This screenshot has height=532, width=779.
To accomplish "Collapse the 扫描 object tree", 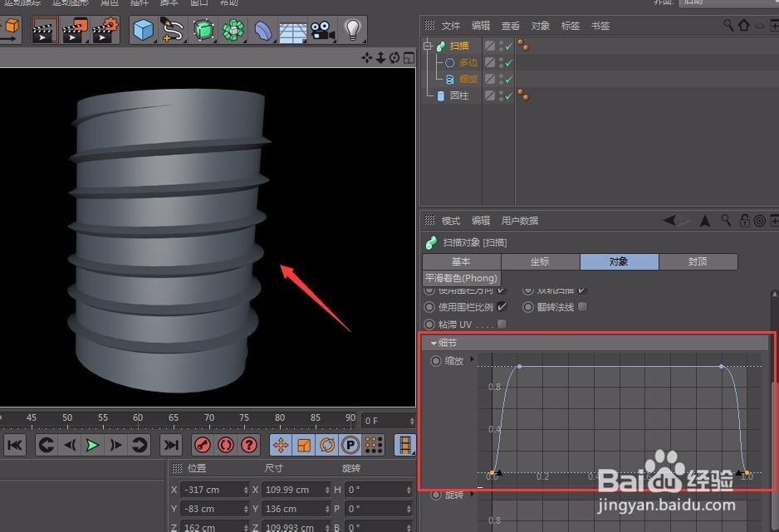I will coord(428,46).
